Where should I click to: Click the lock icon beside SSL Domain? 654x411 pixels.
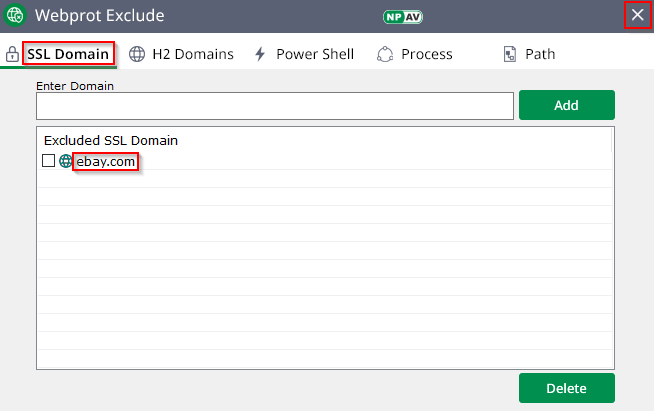12,54
